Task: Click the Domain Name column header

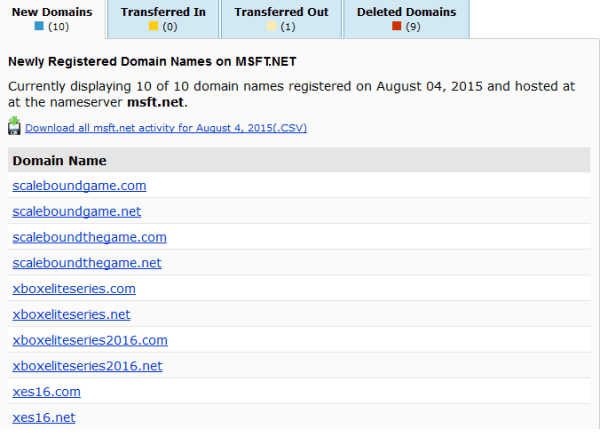Action: [59, 160]
